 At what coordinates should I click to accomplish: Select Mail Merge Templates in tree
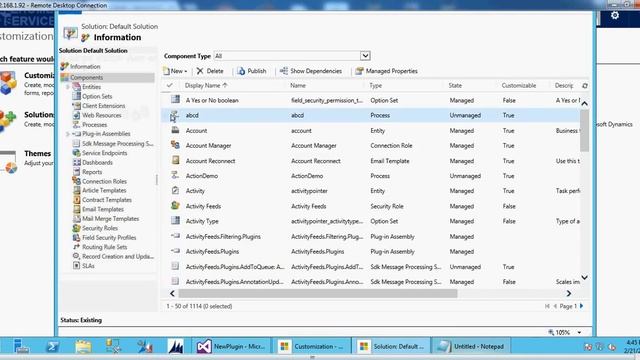(x=111, y=218)
